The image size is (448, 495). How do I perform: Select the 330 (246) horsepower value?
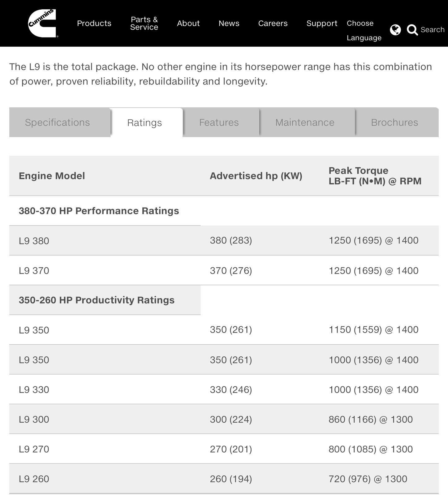(231, 390)
